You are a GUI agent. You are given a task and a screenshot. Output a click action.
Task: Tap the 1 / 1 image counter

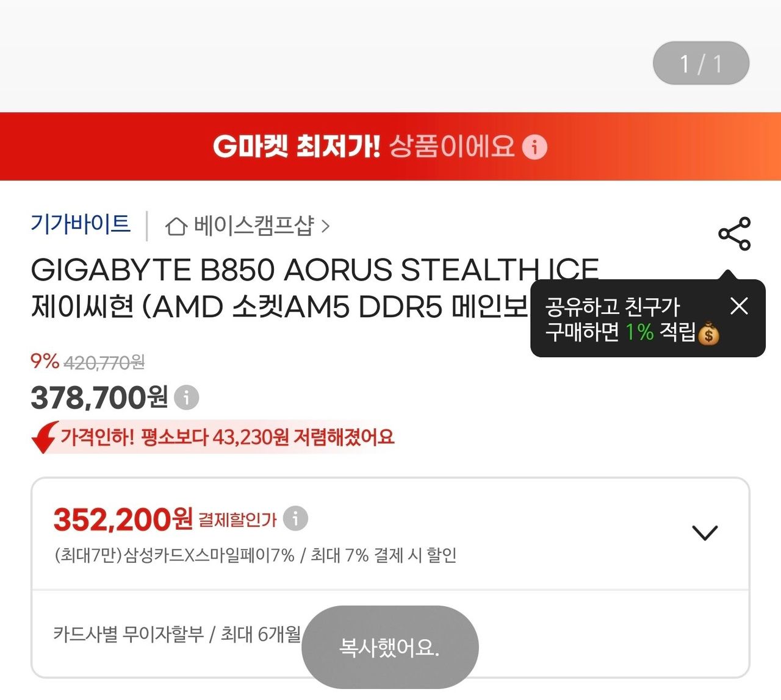700,63
